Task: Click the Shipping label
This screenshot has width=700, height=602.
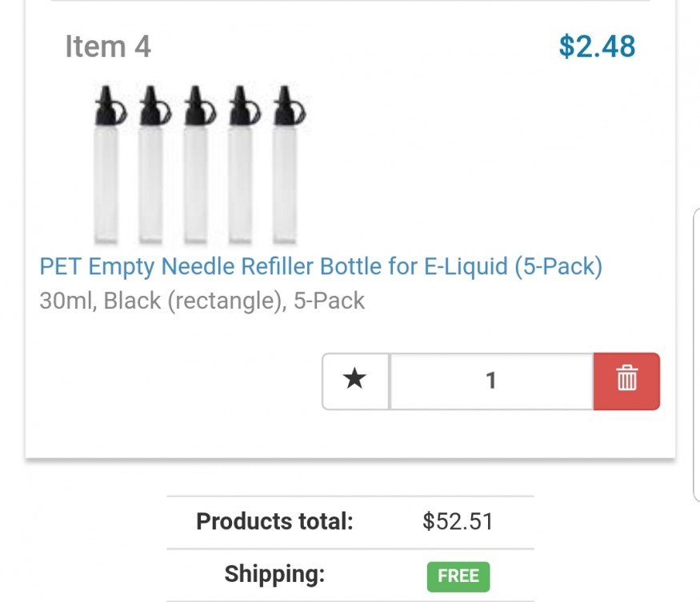Action: click(x=274, y=574)
